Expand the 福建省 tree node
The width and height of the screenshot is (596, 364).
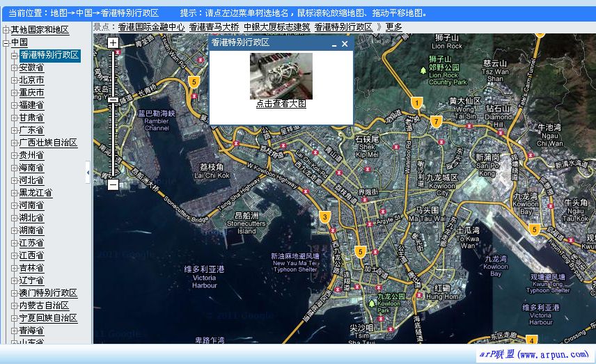[14, 105]
